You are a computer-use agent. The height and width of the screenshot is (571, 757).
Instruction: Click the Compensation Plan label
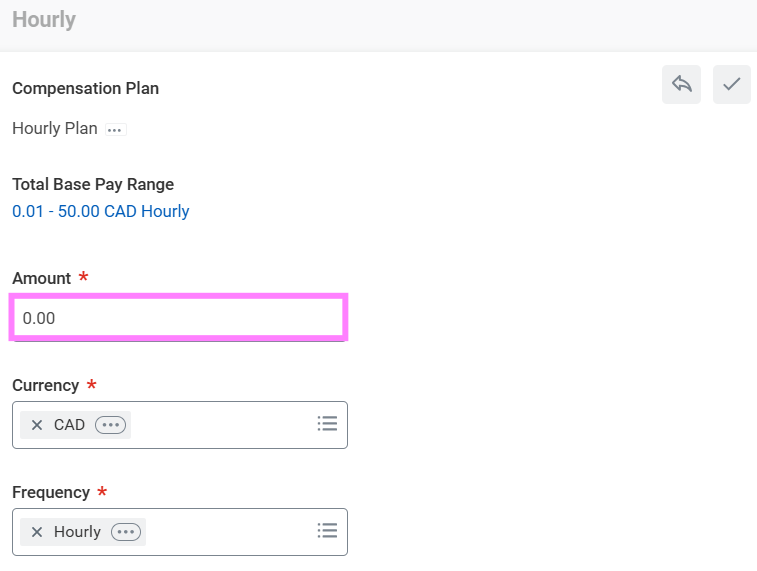85,88
